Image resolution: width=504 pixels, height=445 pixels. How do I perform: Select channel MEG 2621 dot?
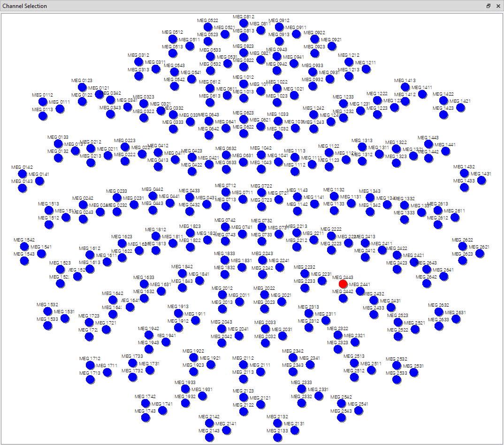click(480, 253)
